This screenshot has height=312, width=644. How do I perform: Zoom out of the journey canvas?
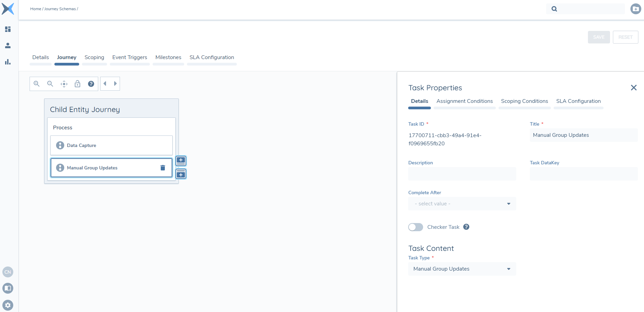[x=50, y=84]
